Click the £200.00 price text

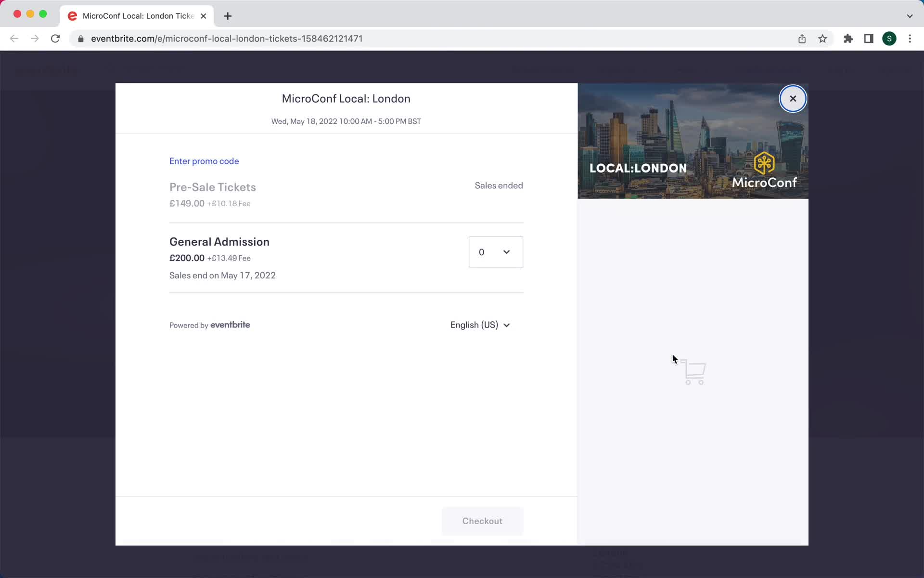click(187, 258)
